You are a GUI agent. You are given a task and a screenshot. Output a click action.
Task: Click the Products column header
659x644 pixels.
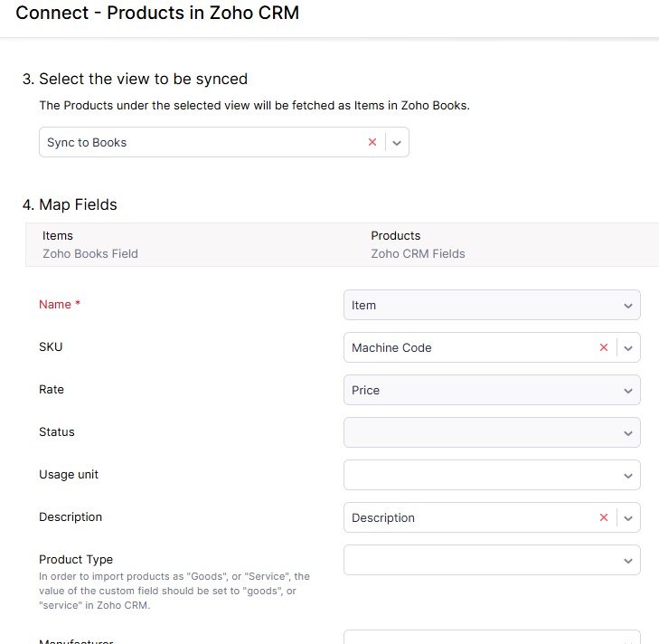tap(396, 235)
